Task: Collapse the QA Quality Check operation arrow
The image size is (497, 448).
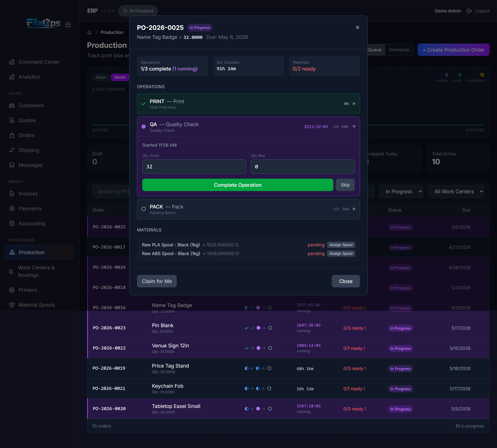Action: tap(354, 127)
